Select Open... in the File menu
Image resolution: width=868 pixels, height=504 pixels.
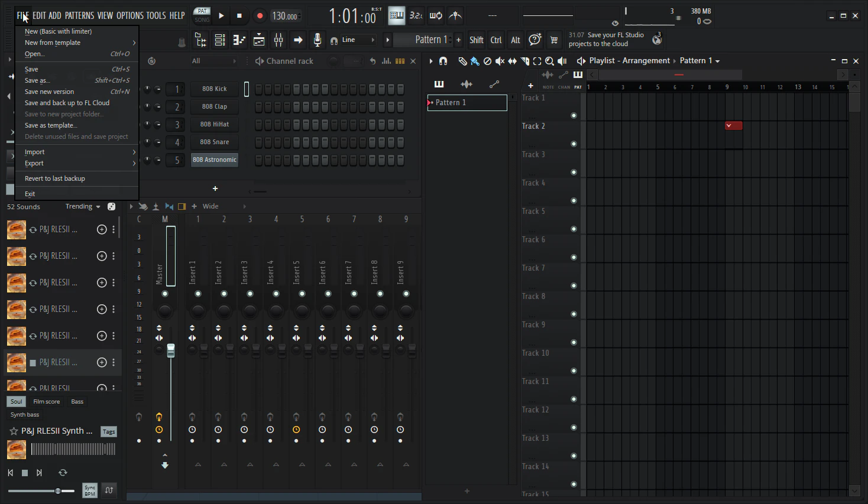coord(77,54)
